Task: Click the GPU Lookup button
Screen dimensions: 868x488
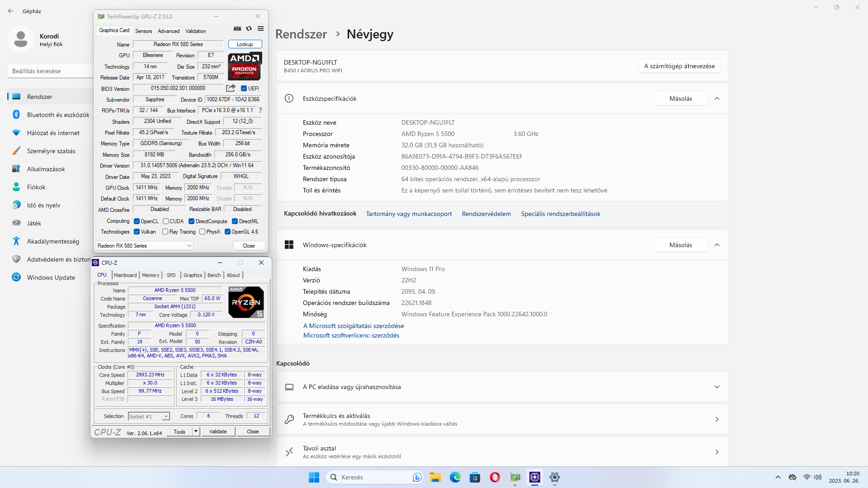Action: (x=245, y=44)
